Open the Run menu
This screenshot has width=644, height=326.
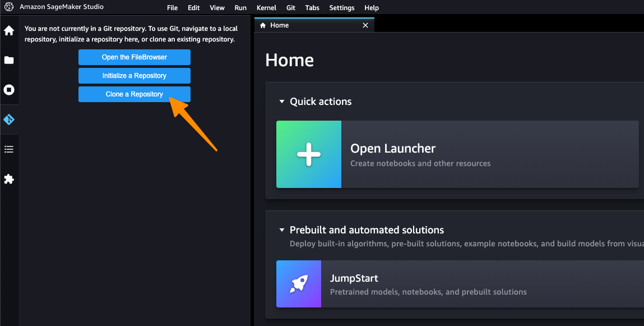tap(240, 8)
